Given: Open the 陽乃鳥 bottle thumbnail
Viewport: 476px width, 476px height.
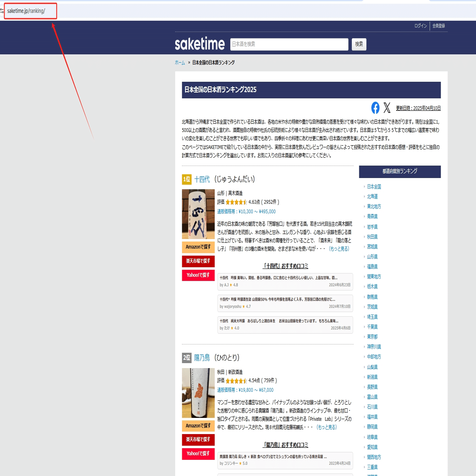Looking at the screenshot, I should (198, 393).
